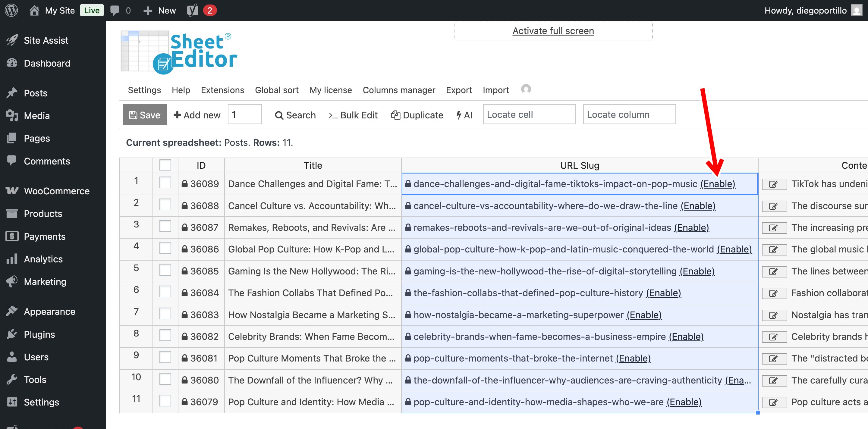Screen dimensions: 868x429
Task: Click the Search magnifier icon
Action: (279, 115)
